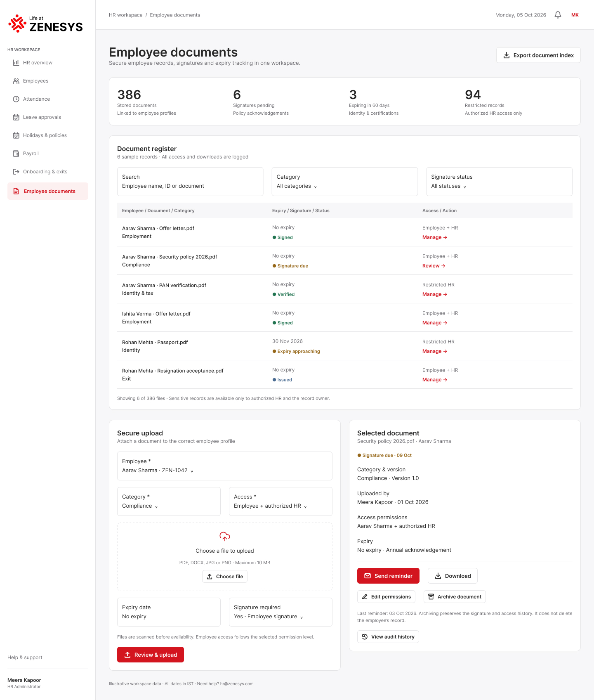Export the document index
The image size is (594, 700).
point(538,55)
